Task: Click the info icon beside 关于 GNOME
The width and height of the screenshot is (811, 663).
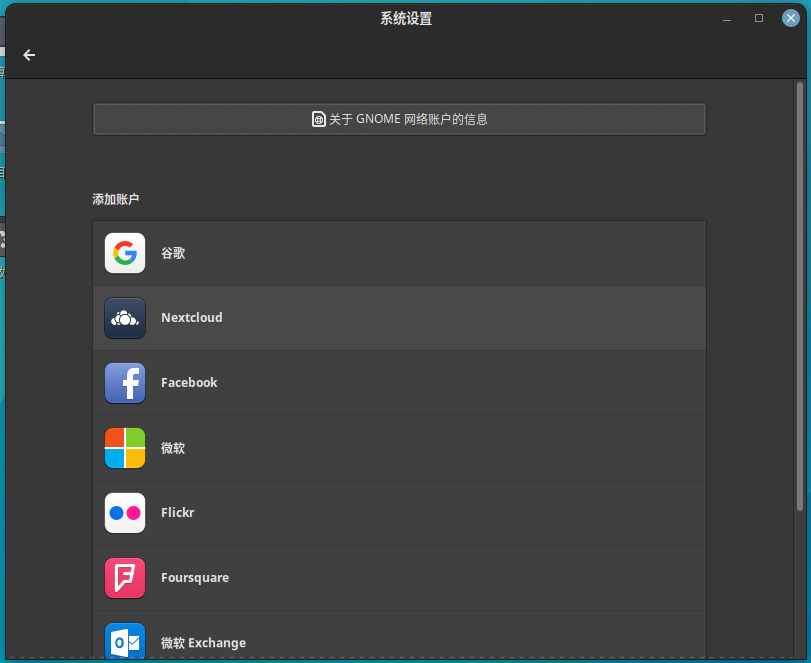Action: (319, 119)
